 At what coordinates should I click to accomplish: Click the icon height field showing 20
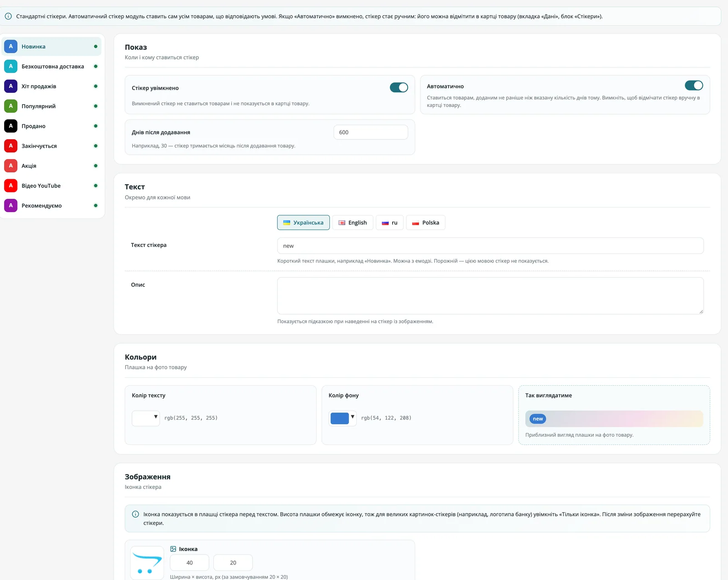(233, 563)
